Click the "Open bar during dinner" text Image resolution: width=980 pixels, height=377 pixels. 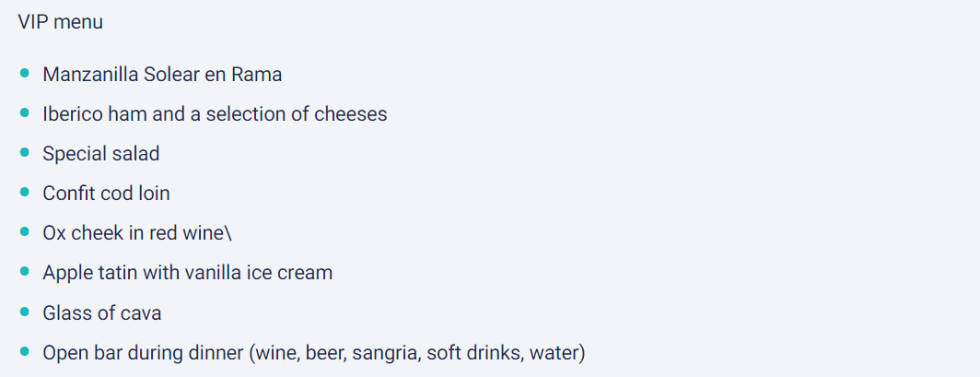pos(142,353)
